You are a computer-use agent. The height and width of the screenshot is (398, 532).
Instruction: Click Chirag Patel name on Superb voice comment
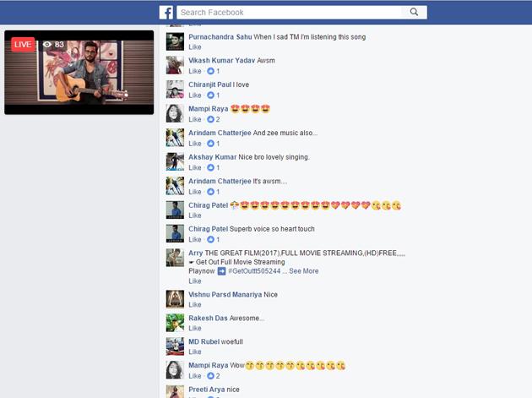coord(208,229)
